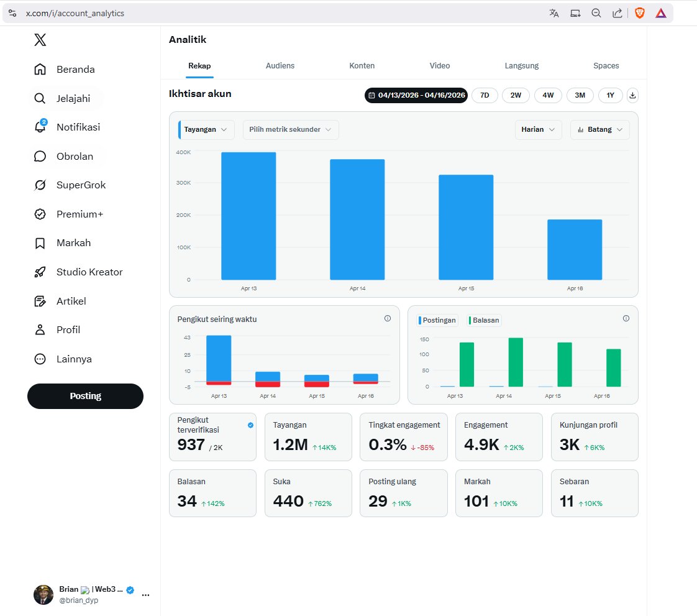697x616 pixels.
Task: Click the Tingkat engagement 0.3% card
Action: point(404,437)
